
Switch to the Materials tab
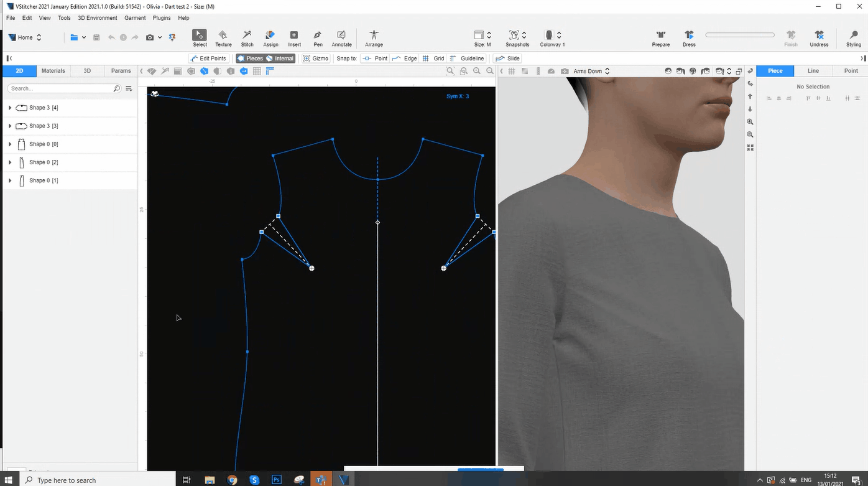point(53,71)
